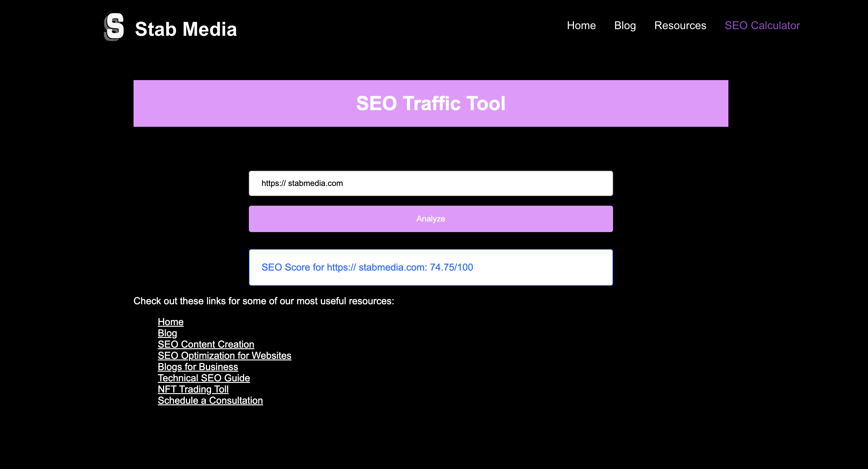Select the SEO Score result text
The image size is (868, 469).
(367, 267)
